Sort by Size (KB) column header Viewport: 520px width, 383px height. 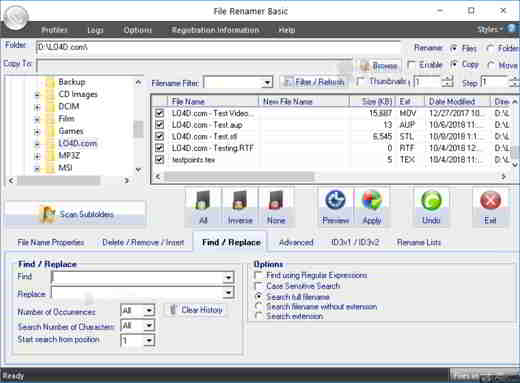372,101
